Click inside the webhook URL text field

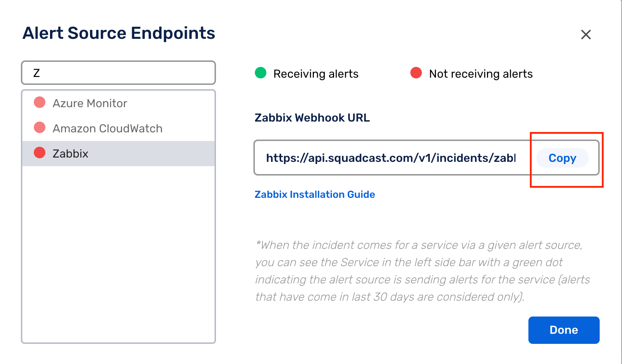click(x=391, y=158)
